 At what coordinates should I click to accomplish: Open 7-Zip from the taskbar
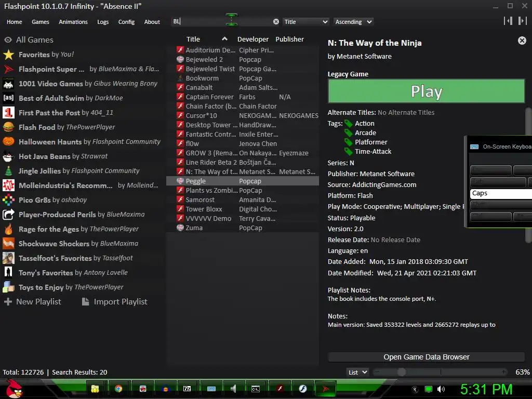[x=187, y=389]
